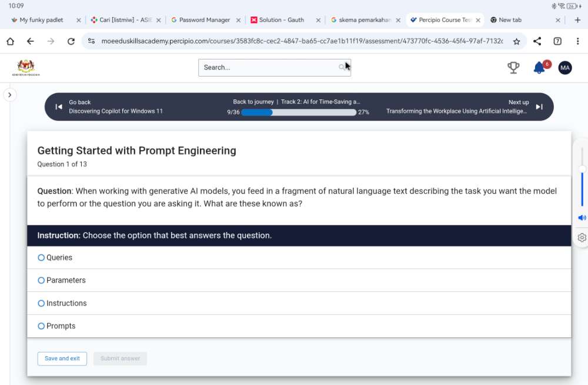The image size is (588, 385).
Task: Open the tab switcher showing 7 tabs
Action: (557, 41)
